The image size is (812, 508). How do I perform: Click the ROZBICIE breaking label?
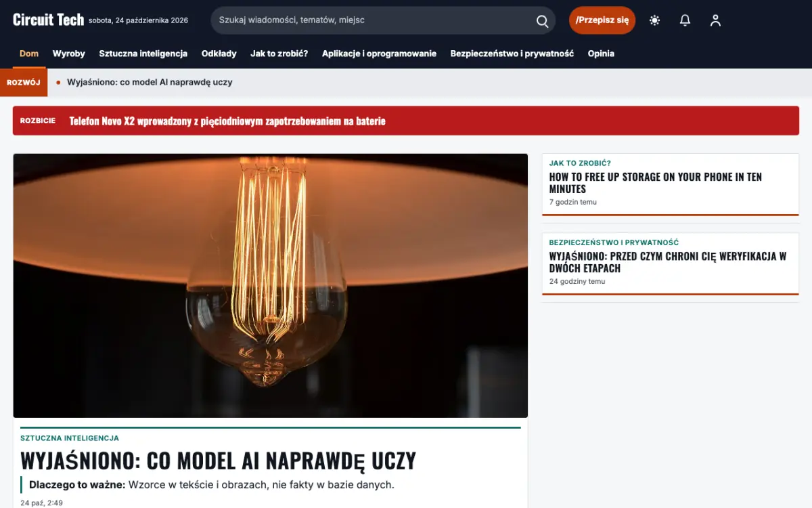[38, 121]
